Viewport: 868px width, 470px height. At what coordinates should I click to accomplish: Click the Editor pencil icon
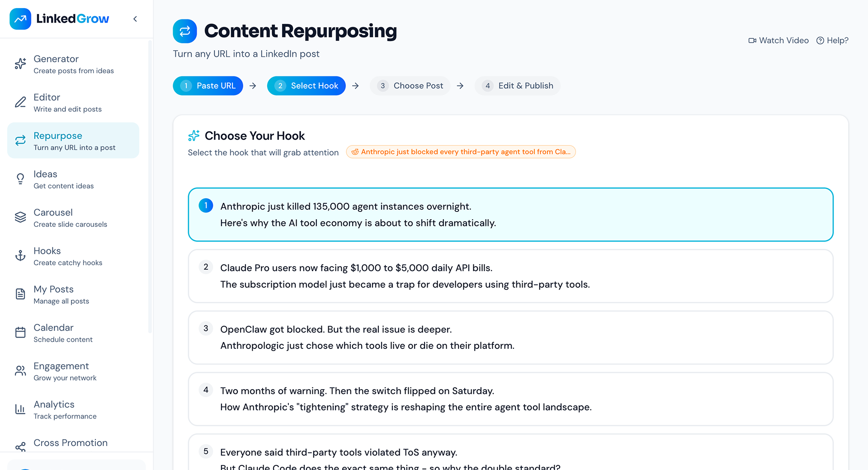[x=20, y=102]
